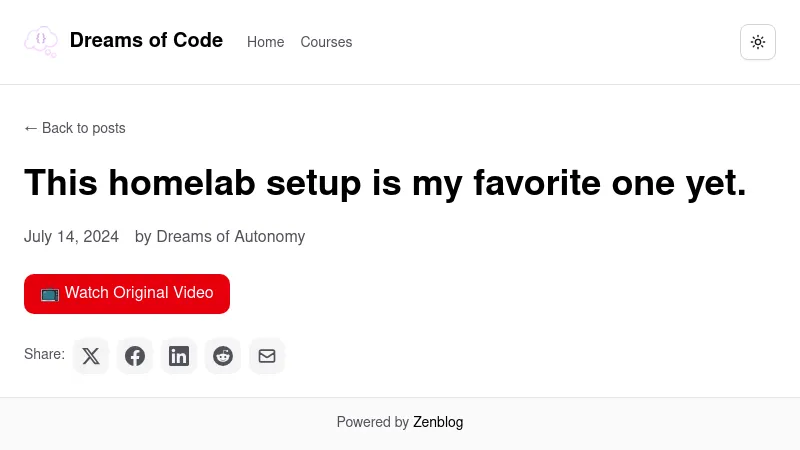Click the Dreams of Code site title
800x450 pixels.
click(x=146, y=41)
